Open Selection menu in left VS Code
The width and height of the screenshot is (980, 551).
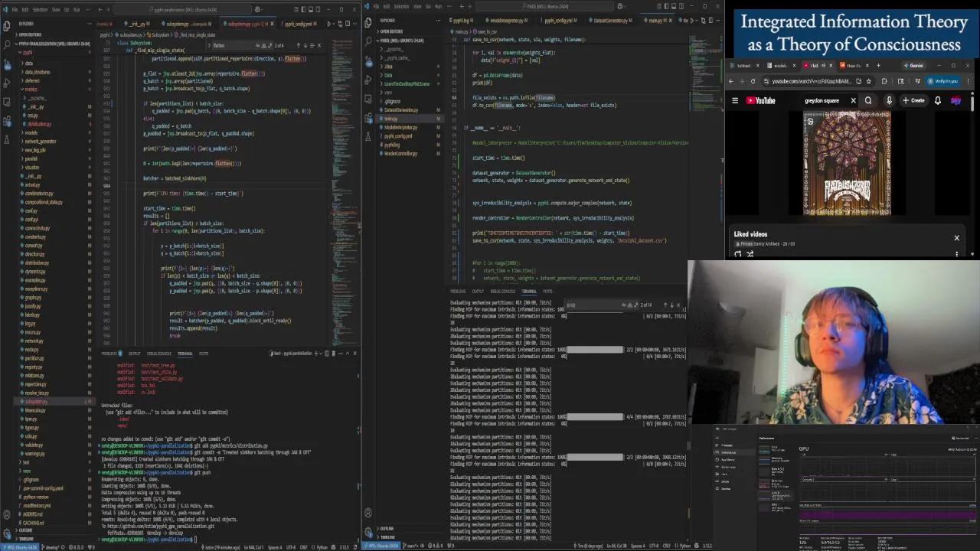point(40,10)
